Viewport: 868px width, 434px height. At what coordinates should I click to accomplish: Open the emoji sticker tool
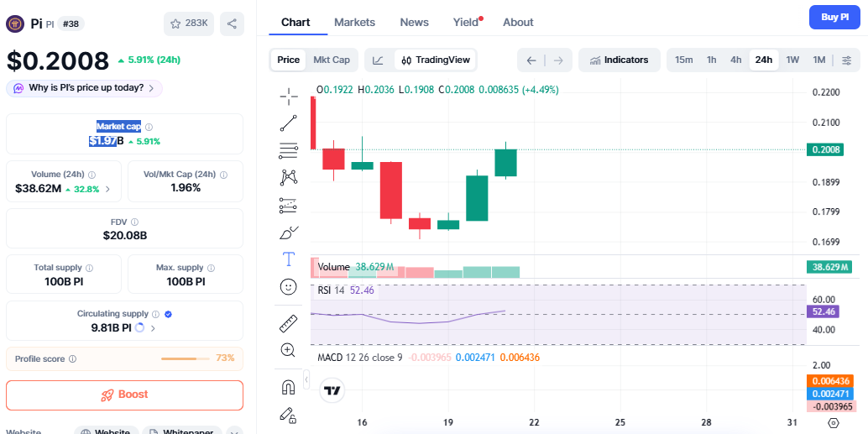click(x=289, y=287)
